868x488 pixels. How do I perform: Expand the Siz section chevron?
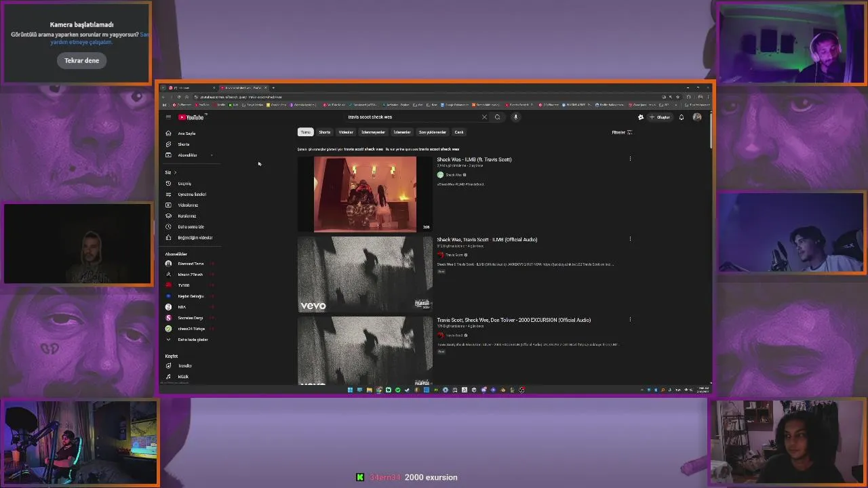coord(175,172)
